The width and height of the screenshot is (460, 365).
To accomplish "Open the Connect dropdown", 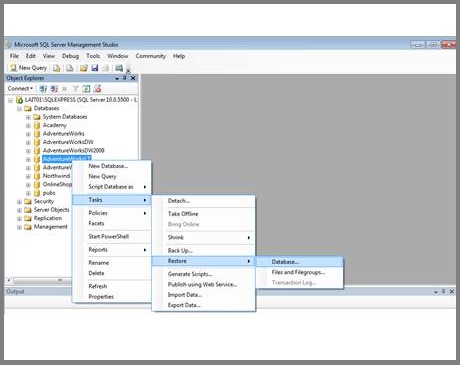I will click(21, 89).
